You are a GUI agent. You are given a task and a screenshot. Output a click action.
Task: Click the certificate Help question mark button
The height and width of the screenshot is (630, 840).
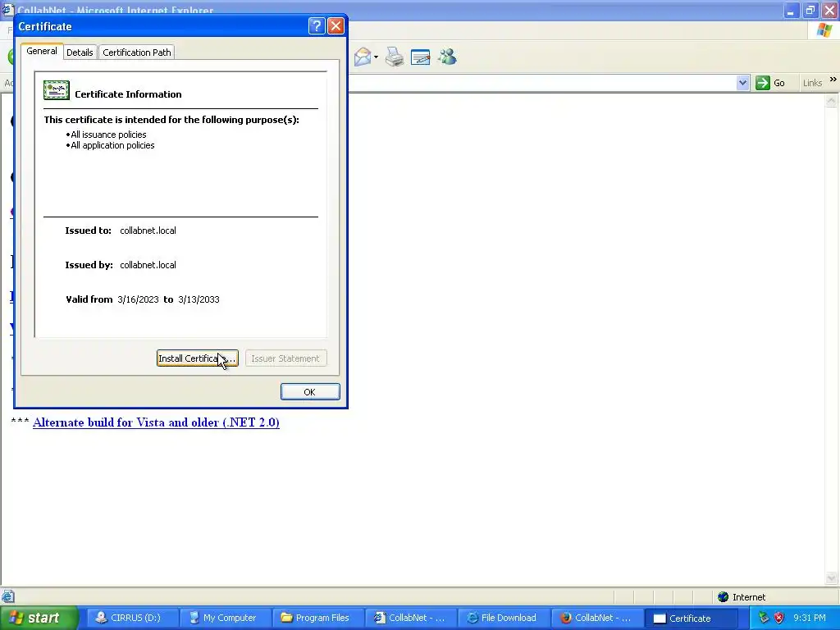click(317, 25)
